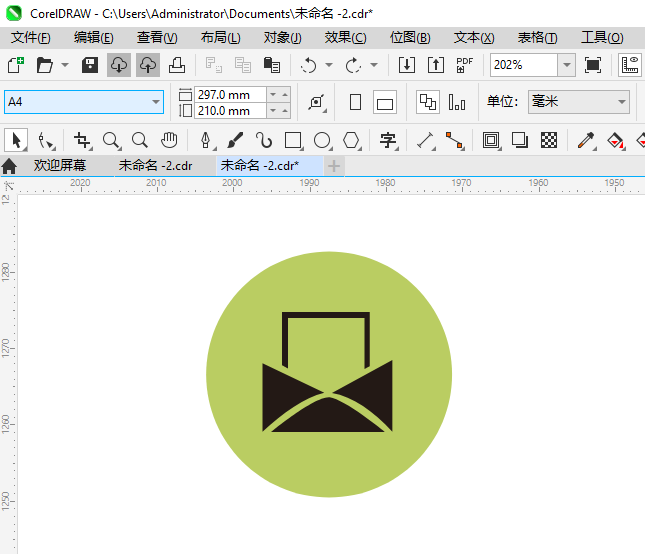Open the undo history dropdown arrow
This screenshot has width=645, height=554.
click(x=329, y=65)
